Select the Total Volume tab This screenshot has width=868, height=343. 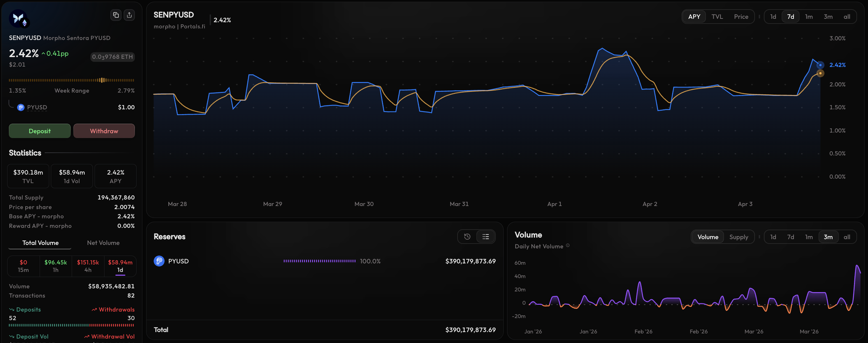(40, 243)
